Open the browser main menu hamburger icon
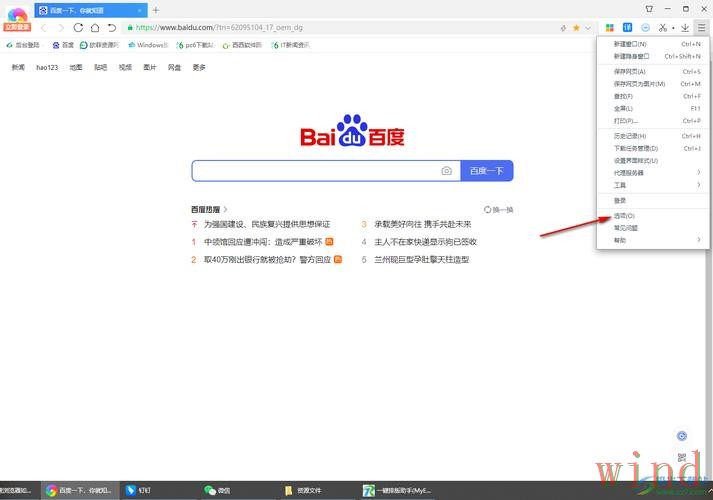The image size is (713, 500). pos(702,28)
